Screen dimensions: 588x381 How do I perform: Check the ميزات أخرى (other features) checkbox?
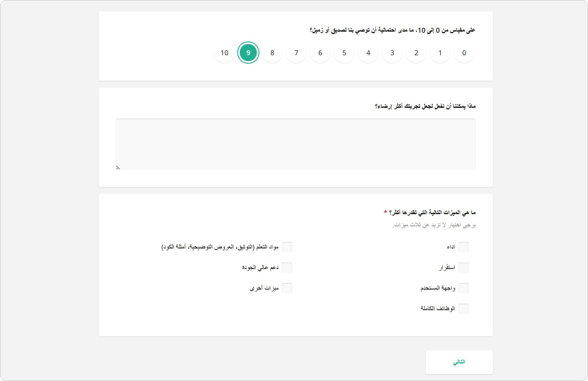288,288
